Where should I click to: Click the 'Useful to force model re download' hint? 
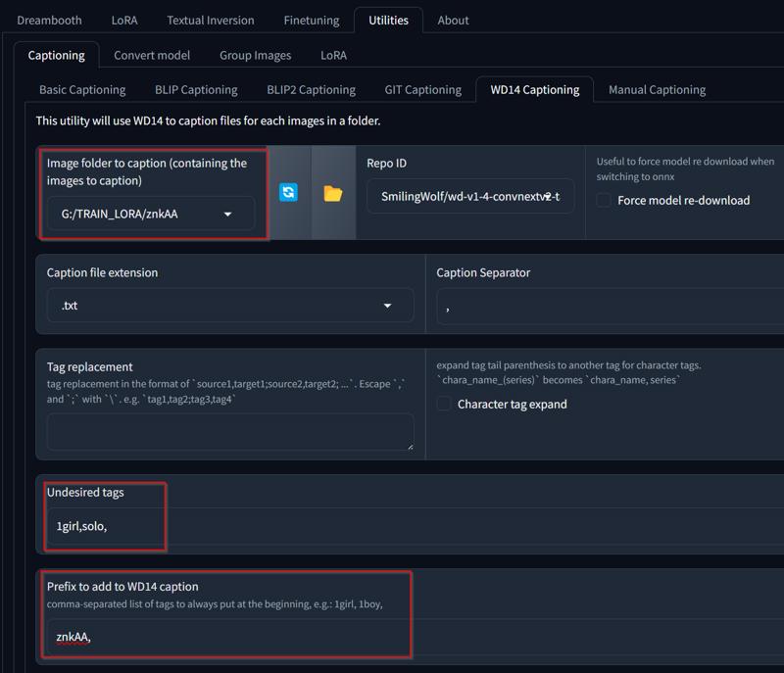point(685,168)
